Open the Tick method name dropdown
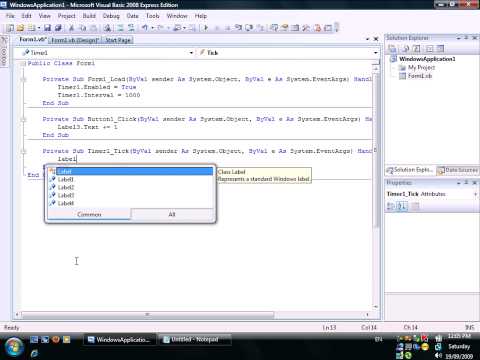The height and width of the screenshot is (360, 480). tap(376, 53)
